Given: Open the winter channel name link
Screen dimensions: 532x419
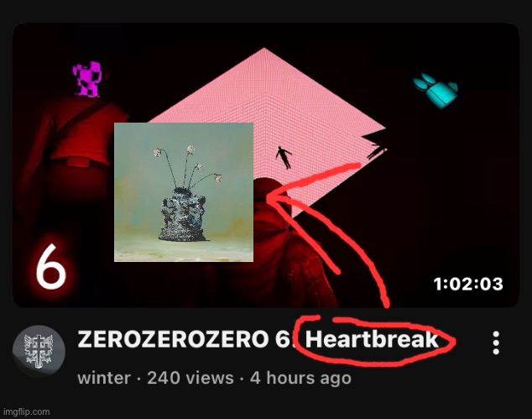Looking at the screenshot, I should tap(104, 378).
